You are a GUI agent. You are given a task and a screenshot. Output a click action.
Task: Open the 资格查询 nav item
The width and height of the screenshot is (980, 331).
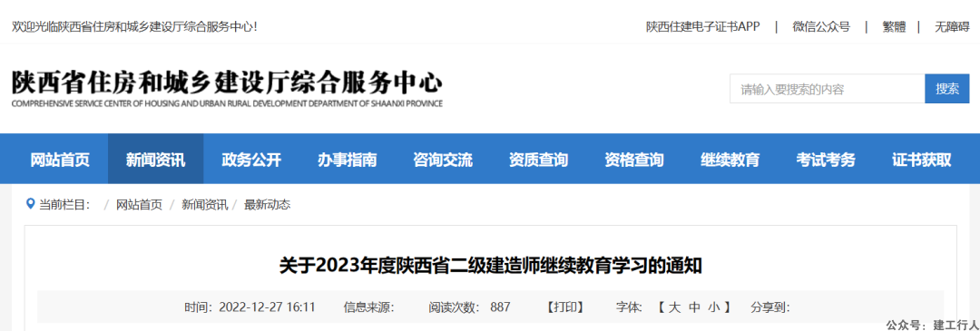pos(633,160)
